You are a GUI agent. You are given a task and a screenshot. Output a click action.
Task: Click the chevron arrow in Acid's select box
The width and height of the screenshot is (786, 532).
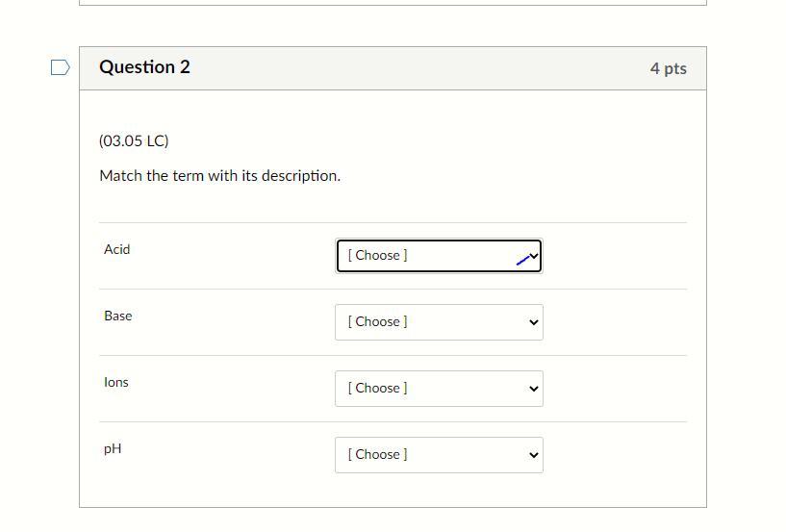tap(533, 256)
